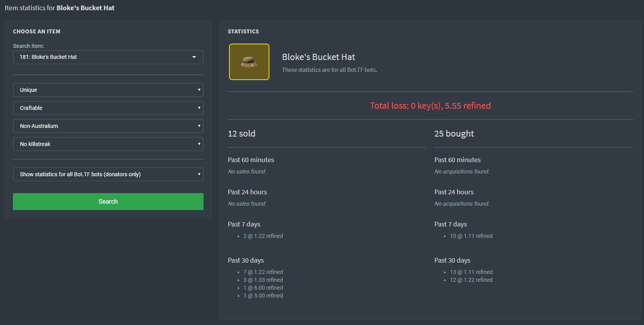644x325 pixels.
Task: Click the 10 @ 1.11 refined acquisition entry
Action: (471, 236)
